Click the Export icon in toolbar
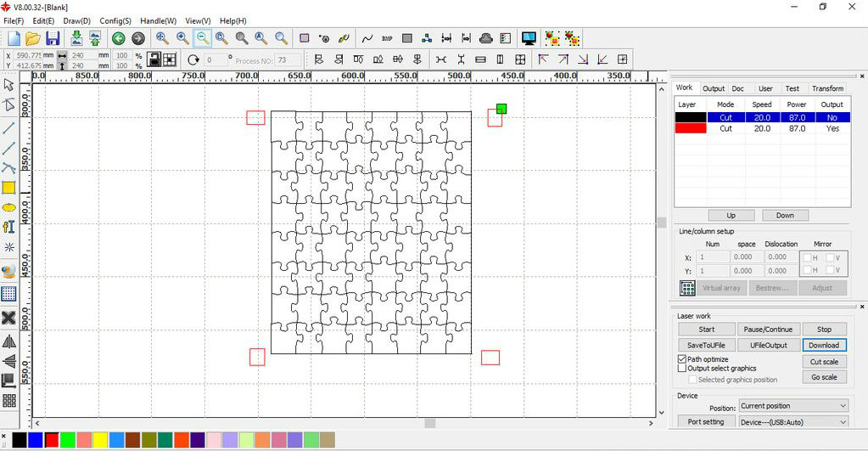 point(95,38)
